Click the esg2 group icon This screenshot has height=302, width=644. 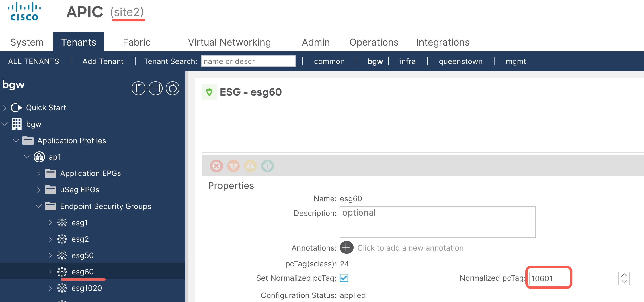[62, 239]
